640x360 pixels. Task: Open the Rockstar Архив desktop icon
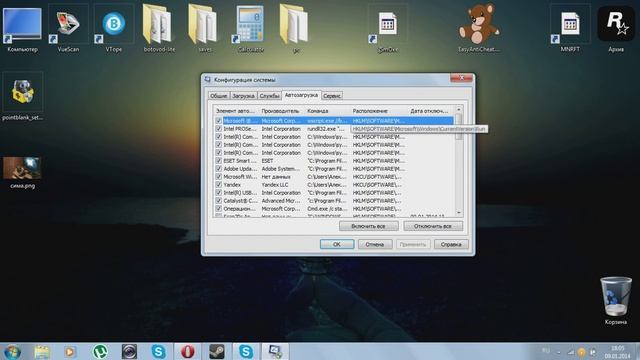616,29
